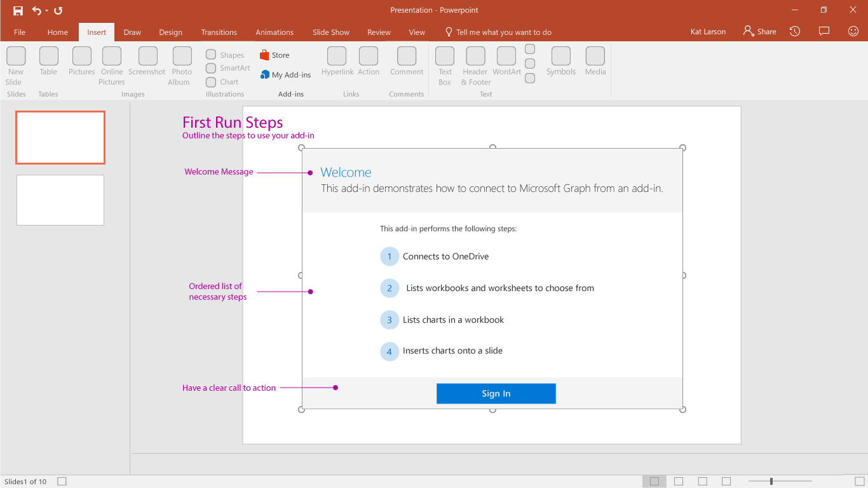Click the Action button in Links
The image size is (868, 488).
tap(369, 62)
